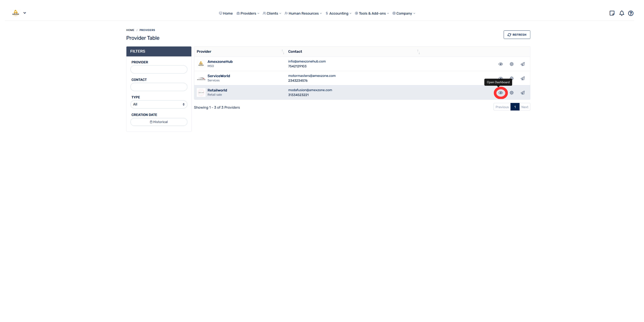Open settings gear for Retailworld

pos(511,93)
